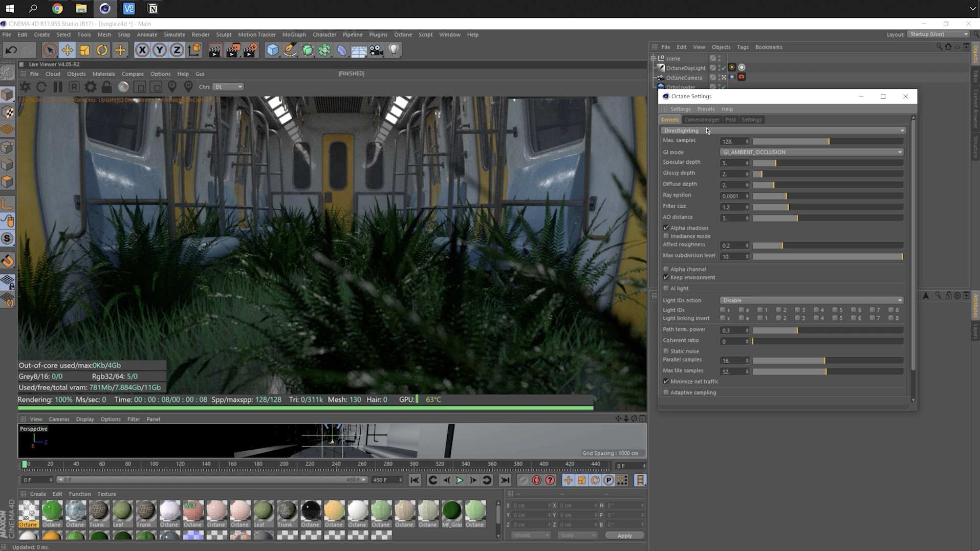Select the Live Selection tool

50,50
